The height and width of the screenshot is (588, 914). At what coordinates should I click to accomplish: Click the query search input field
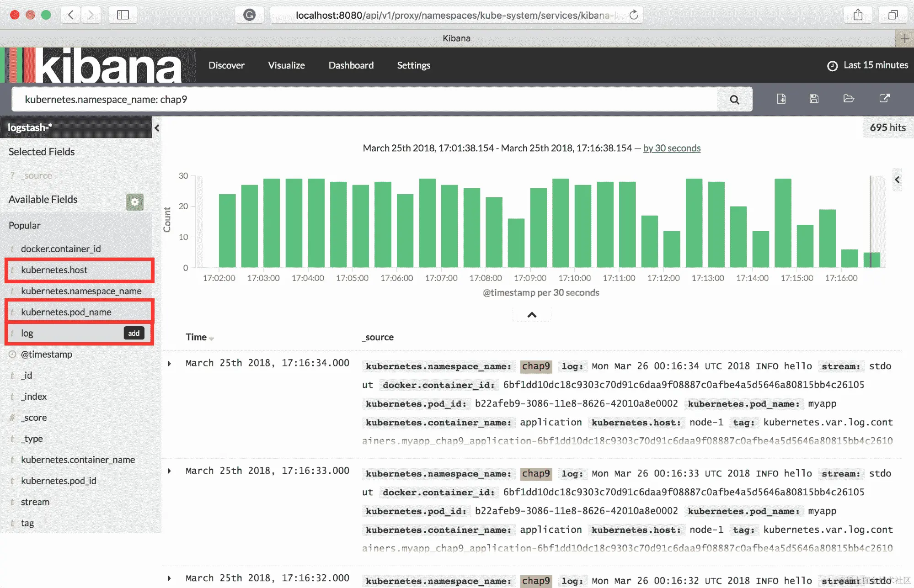366,99
